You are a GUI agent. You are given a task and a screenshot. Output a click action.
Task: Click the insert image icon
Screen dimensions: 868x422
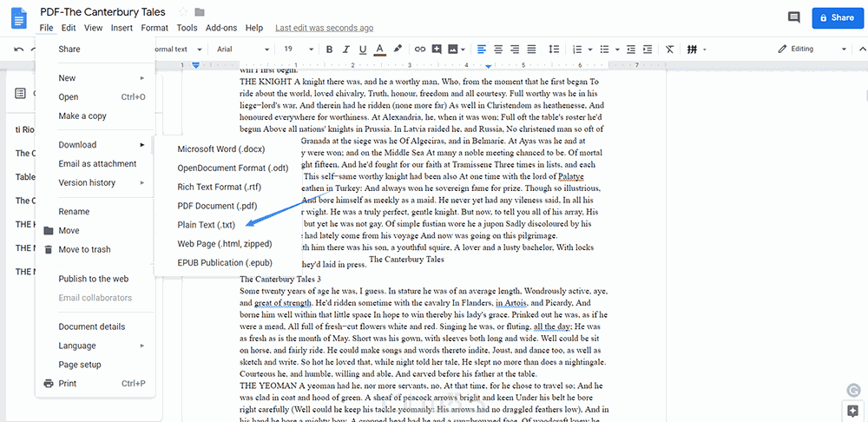pyautogui.click(x=453, y=49)
